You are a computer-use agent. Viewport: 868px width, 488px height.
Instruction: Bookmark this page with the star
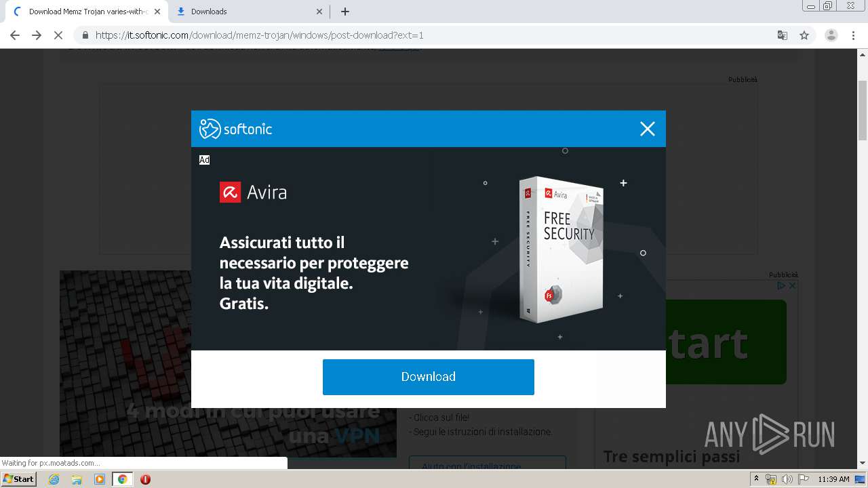[804, 35]
